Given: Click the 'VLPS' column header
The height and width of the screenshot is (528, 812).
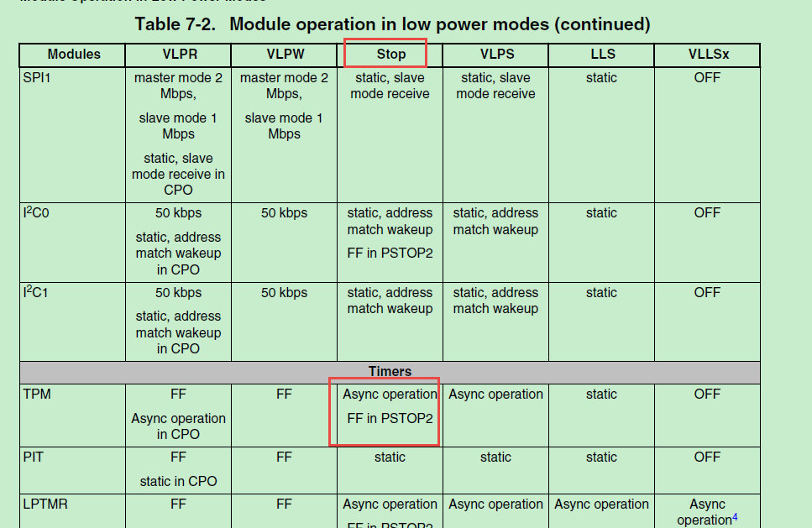Looking at the screenshot, I should coord(497,55).
